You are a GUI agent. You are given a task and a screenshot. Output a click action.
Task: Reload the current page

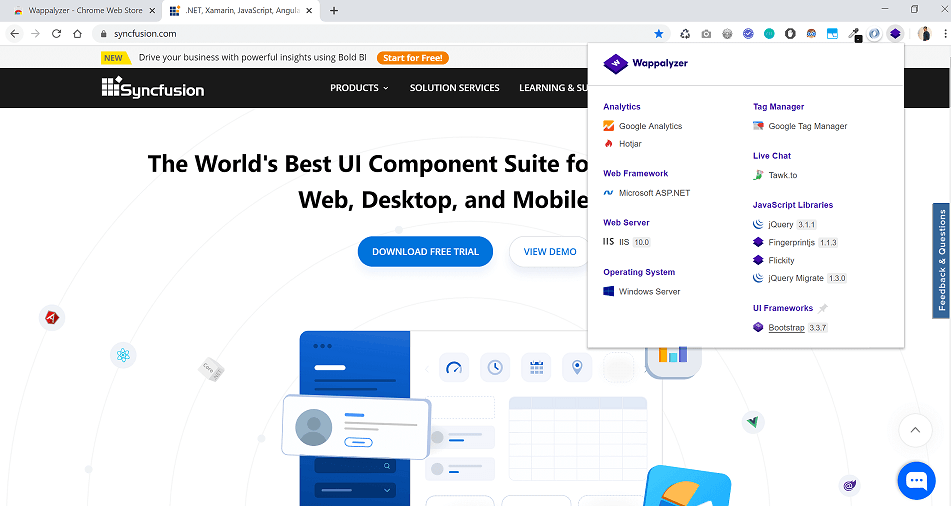click(56, 34)
